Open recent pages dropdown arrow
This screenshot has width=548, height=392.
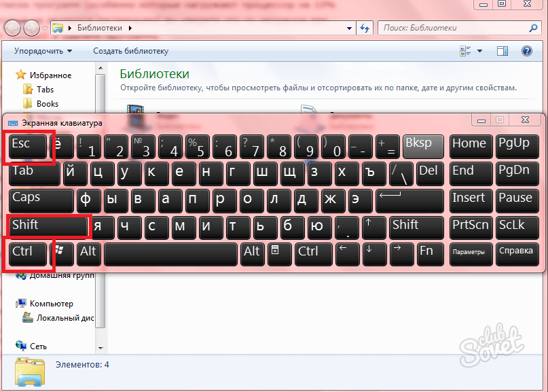coord(45,29)
